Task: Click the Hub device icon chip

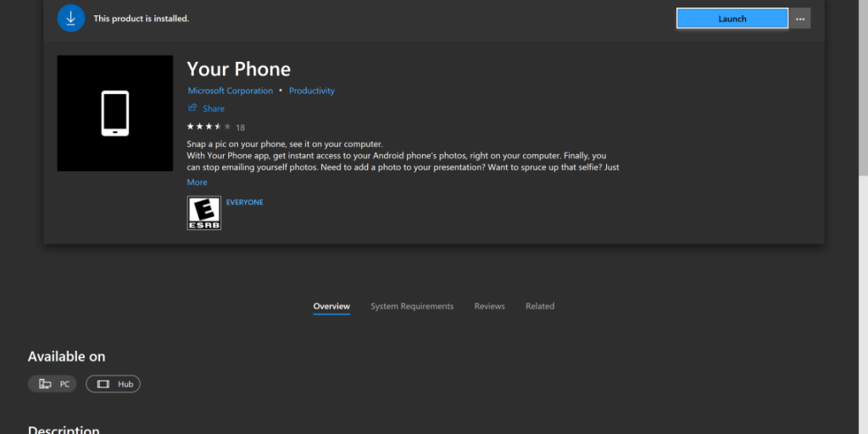Action: point(114,384)
